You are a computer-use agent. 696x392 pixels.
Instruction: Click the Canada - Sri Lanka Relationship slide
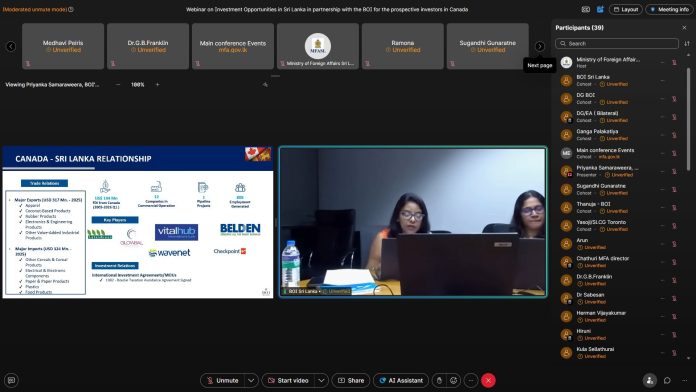pyautogui.click(x=138, y=222)
